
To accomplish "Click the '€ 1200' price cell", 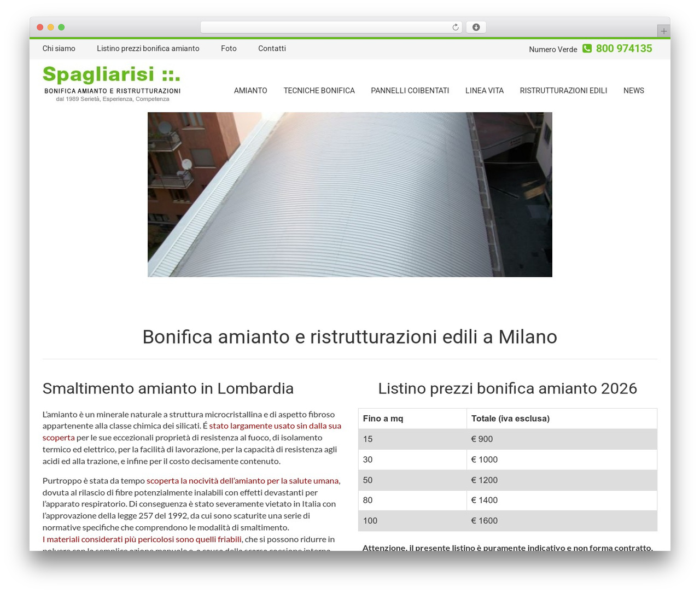I will [562, 480].
